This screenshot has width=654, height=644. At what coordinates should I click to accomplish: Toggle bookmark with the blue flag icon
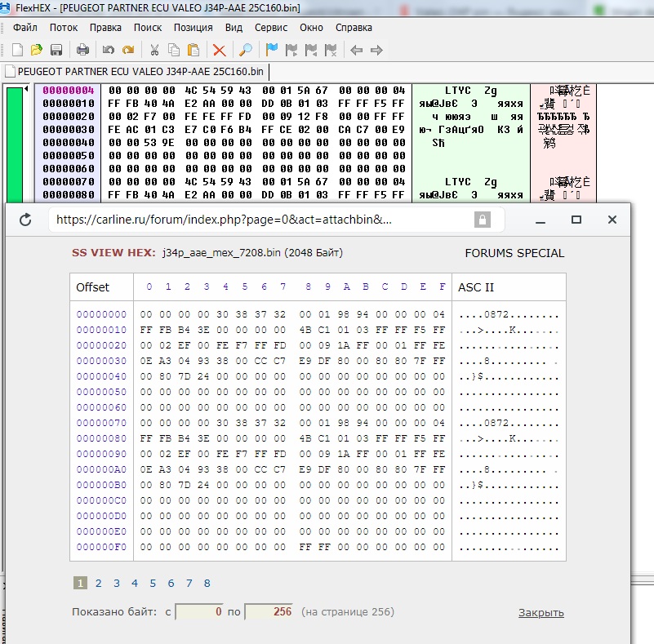tap(272, 50)
